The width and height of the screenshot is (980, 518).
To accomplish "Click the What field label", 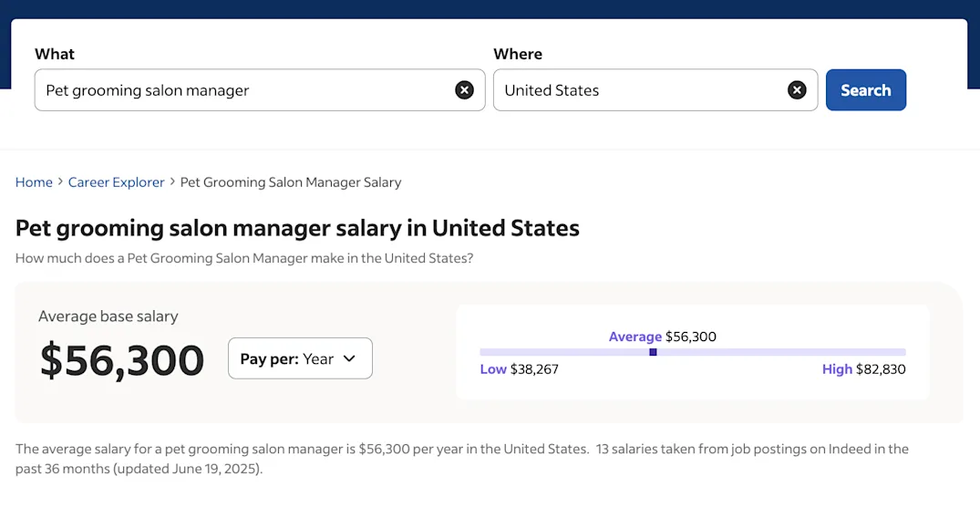I will click(55, 54).
